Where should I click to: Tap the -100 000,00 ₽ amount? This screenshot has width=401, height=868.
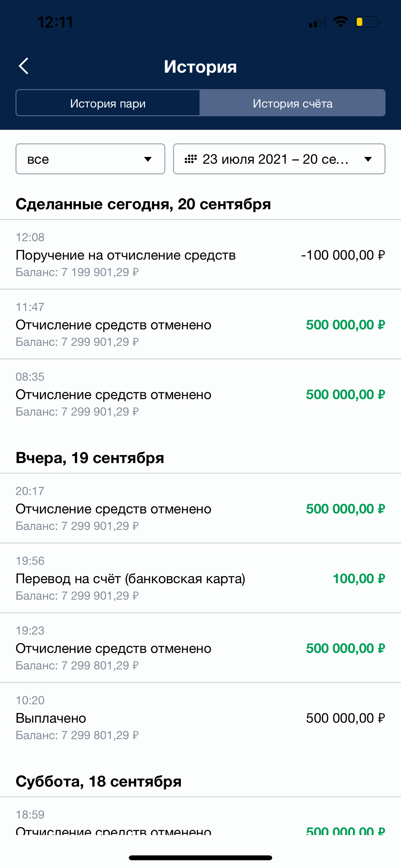coord(343,255)
